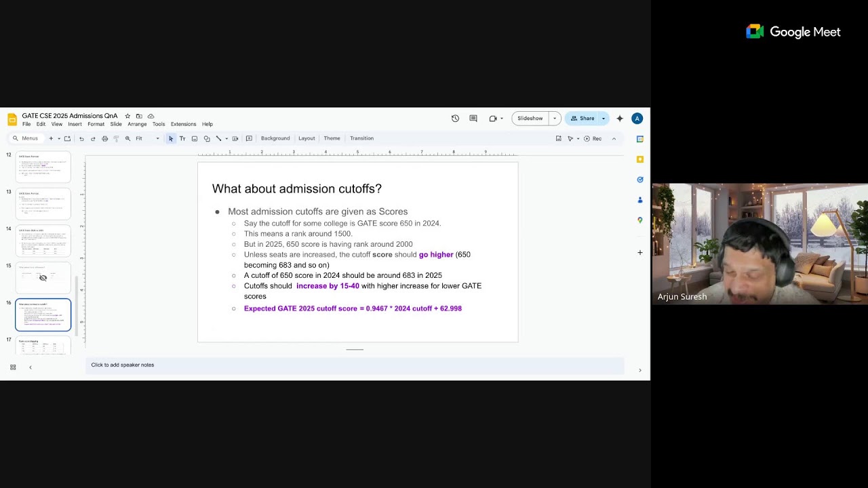868x488 pixels.
Task: Star the GATE CSE 2025 presentation
Action: 127,116
